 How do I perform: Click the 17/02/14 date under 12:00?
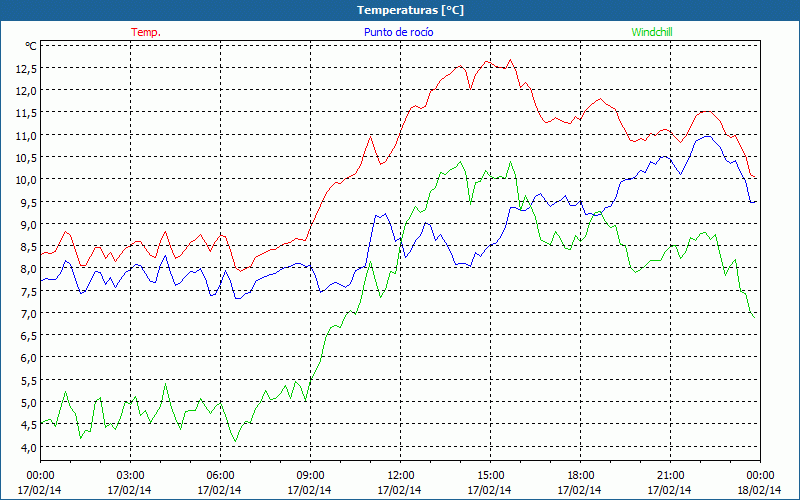click(x=400, y=490)
